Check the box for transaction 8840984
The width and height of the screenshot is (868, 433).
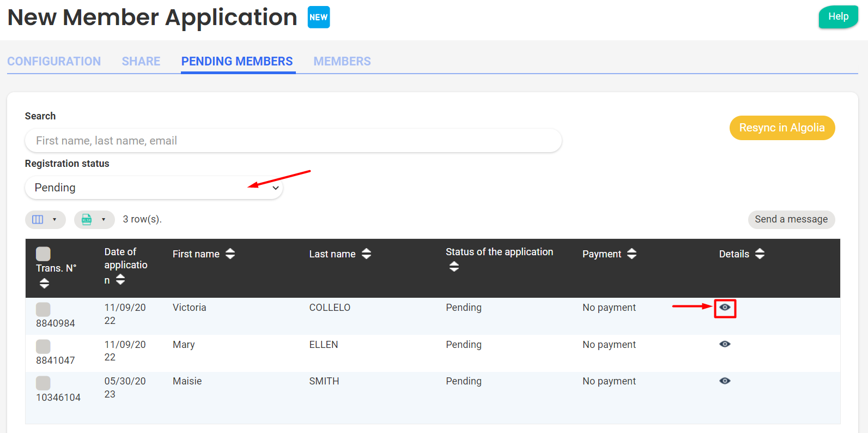(x=43, y=309)
